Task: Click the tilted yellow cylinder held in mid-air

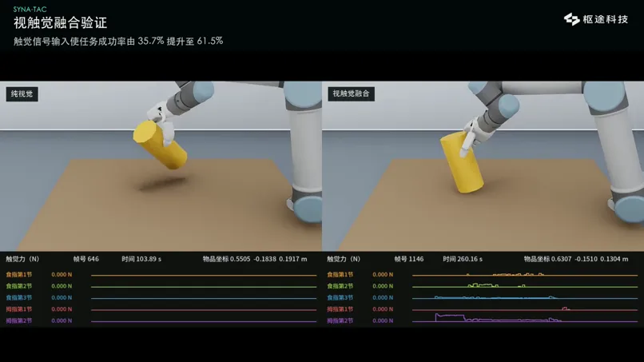Action: tap(160, 145)
